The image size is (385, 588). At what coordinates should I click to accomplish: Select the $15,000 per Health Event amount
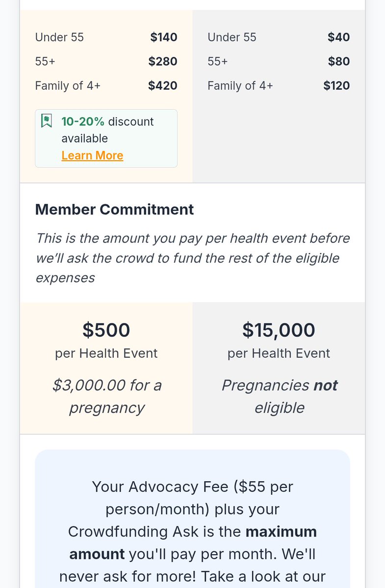point(279,330)
